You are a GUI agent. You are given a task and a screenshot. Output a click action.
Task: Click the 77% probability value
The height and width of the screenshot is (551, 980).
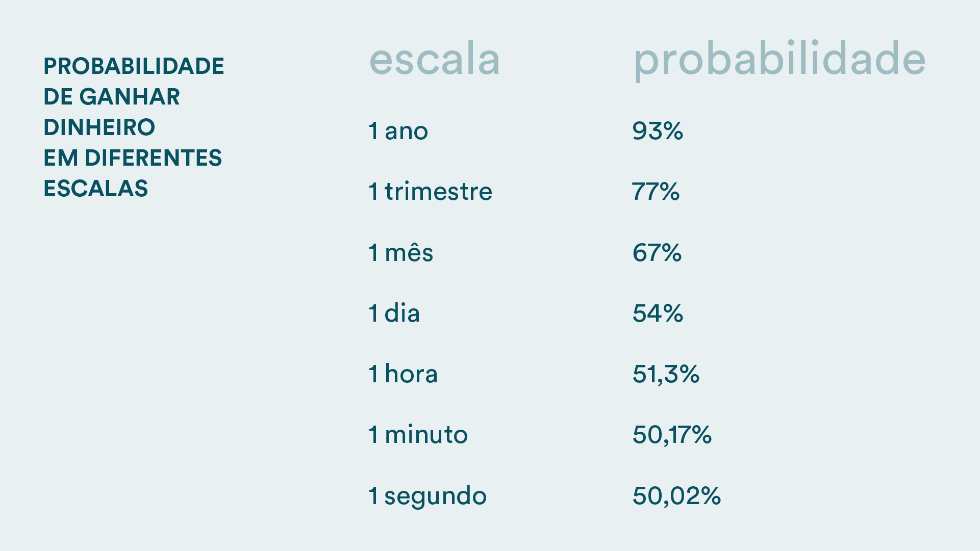[656, 192]
